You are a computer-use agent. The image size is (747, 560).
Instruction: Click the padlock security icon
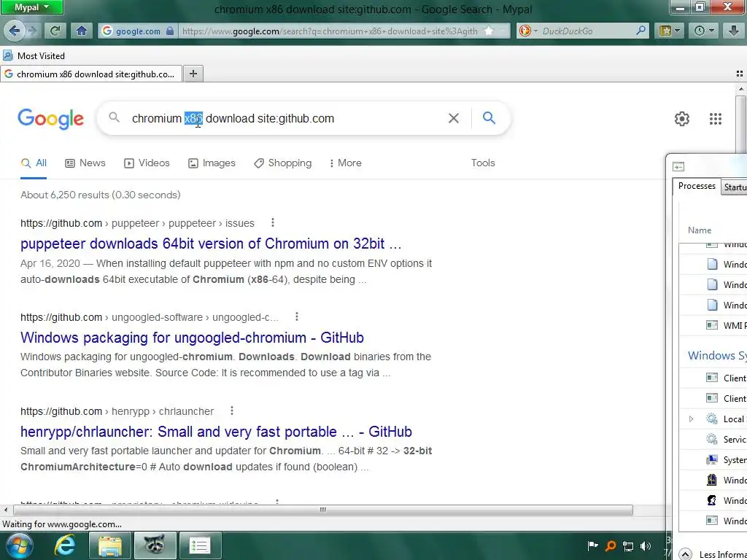coord(170,31)
